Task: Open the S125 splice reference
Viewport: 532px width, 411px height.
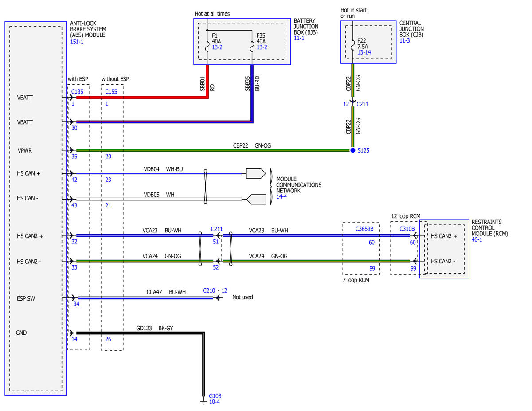Action: (x=363, y=151)
